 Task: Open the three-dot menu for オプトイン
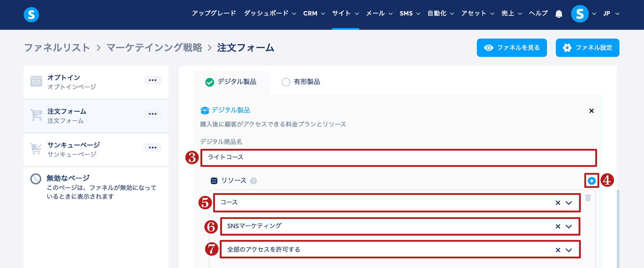(152, 80)
